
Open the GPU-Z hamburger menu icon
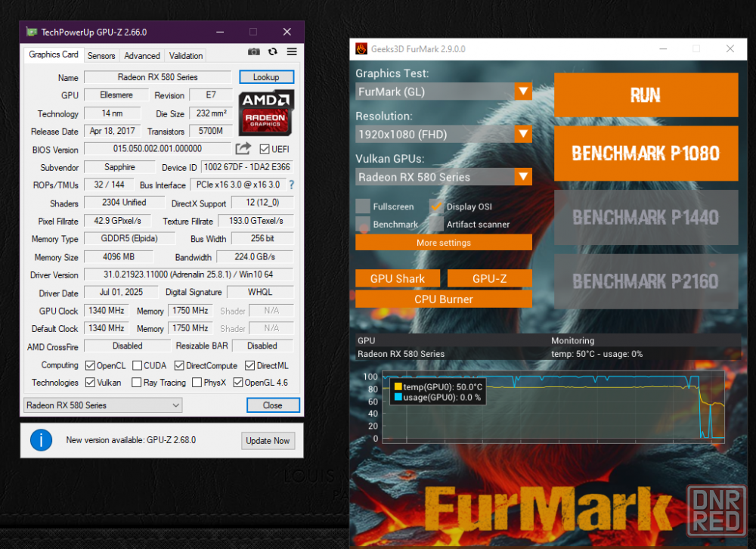tap(292, 52)
